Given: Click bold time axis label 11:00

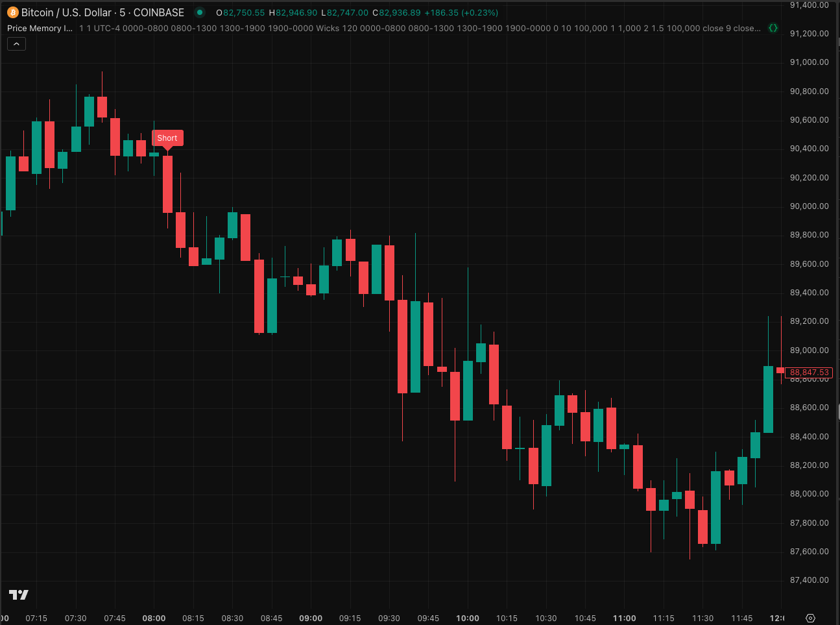Looking at the screenshot, I should coord(625,618).
